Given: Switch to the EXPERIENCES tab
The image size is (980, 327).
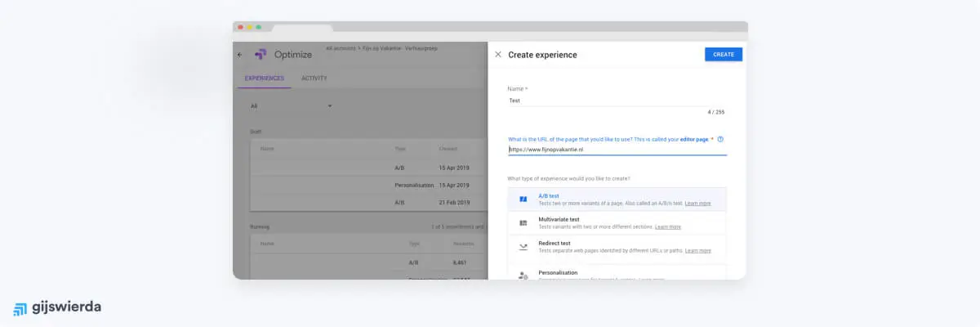Looking at the screenshot, I should click(265, 78).
